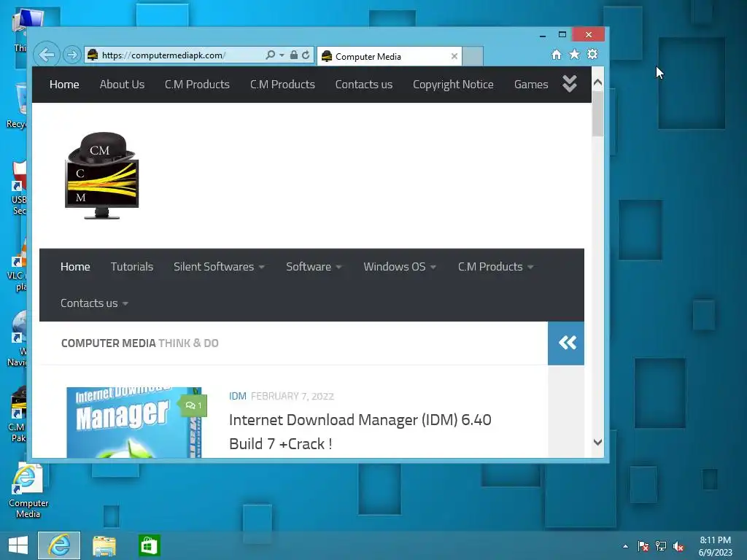Select Home in the main dark menu
The width and height of the screenshot is (747, 560).
(75, 267)
